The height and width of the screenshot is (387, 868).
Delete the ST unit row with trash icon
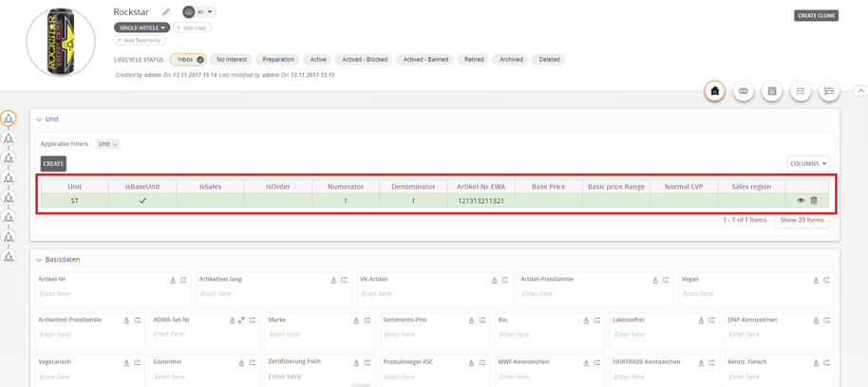tap(814, 201)
